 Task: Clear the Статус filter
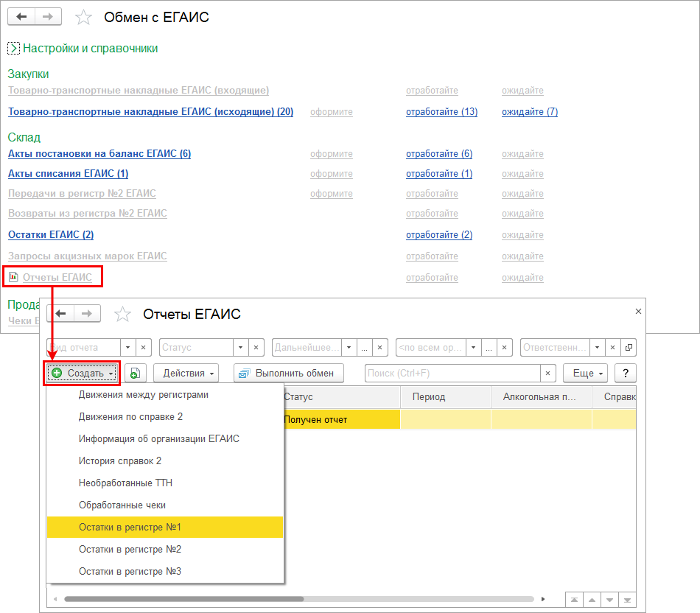[256, 347]
